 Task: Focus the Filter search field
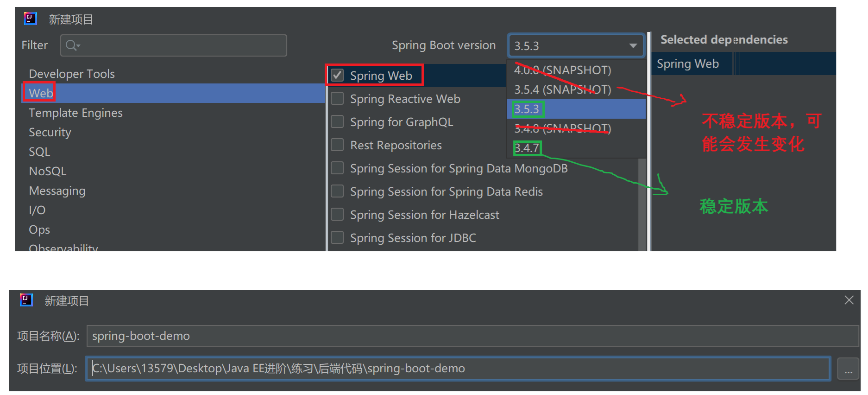click(174, 45)
